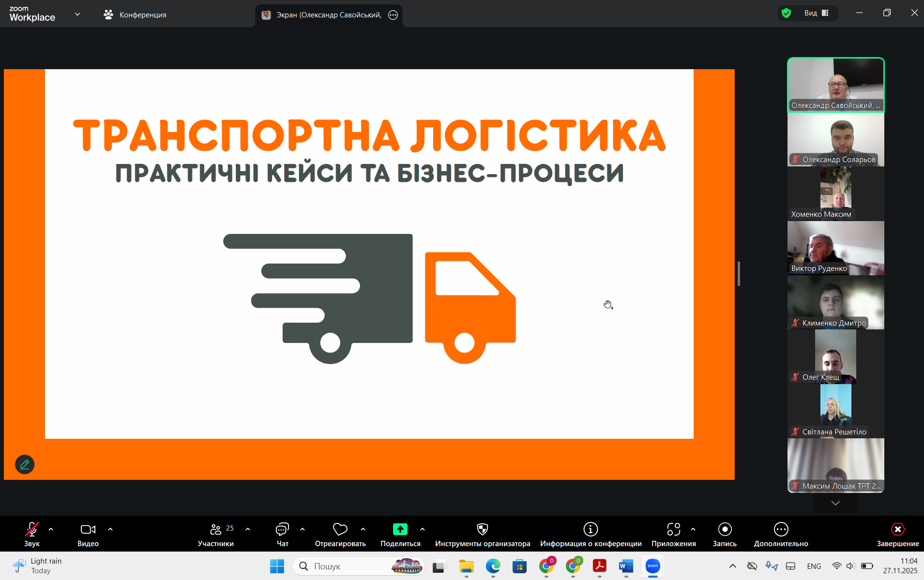Viewport: 924px width, 580px height.
Task: Start recording with Запись button
Action: [x=725, y=530]
